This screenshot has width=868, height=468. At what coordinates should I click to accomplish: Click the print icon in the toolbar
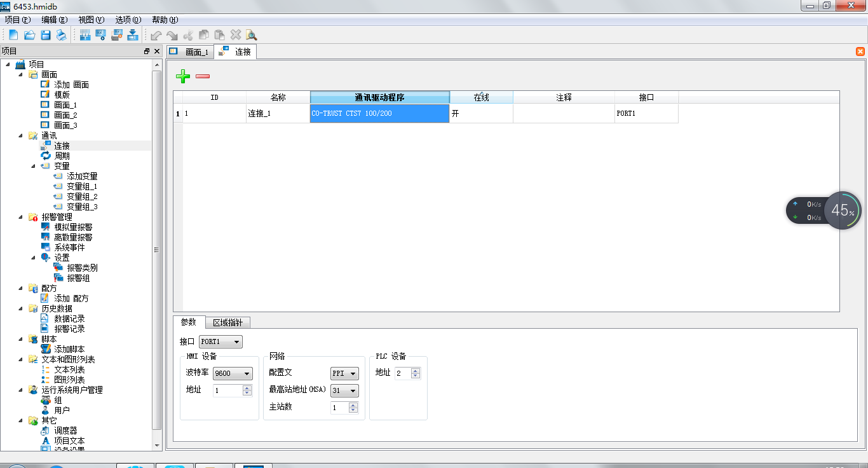pyautogui.click(x=62, y=35)
